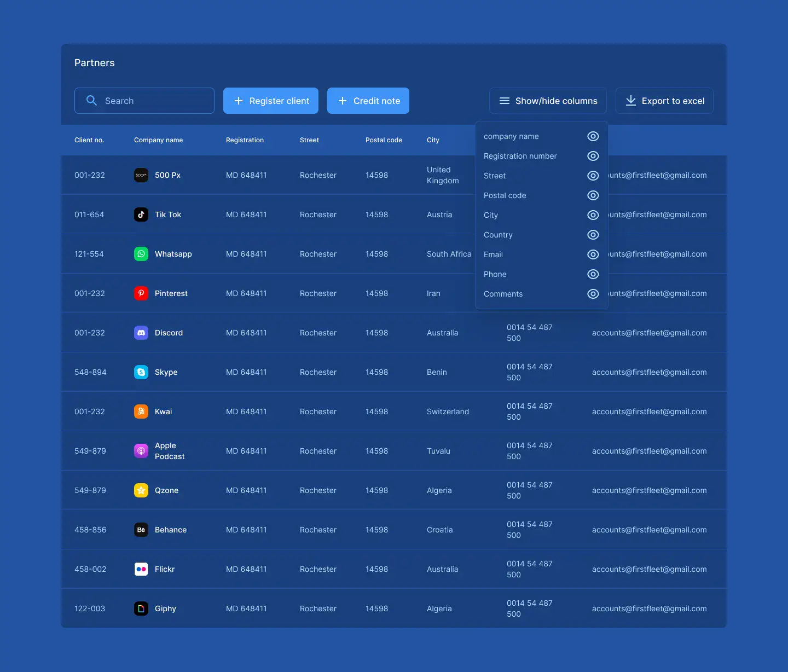Click city cell Tuvalu

tap(438, 451)
